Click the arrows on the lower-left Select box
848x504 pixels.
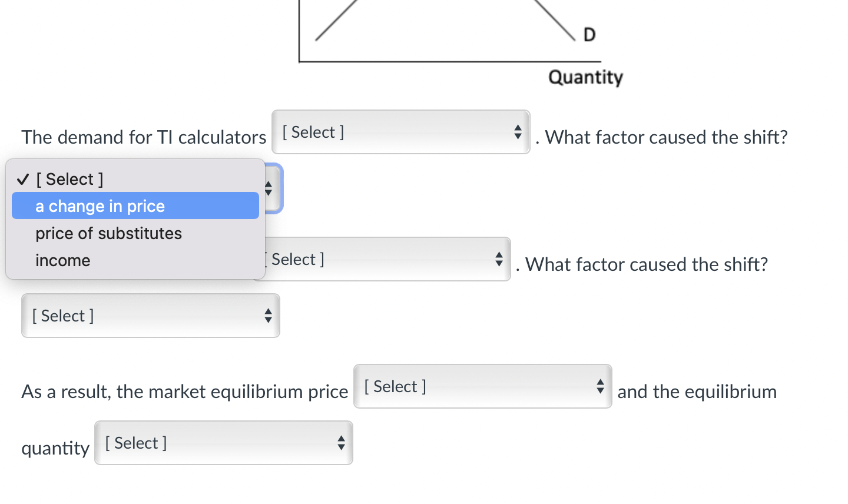tap(268, 316)
